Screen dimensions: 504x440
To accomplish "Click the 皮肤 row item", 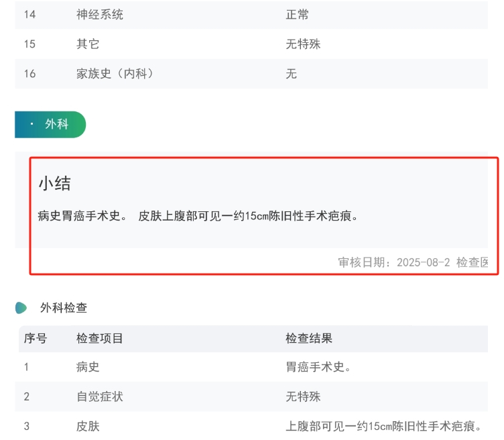I will (x=88, y=426).
